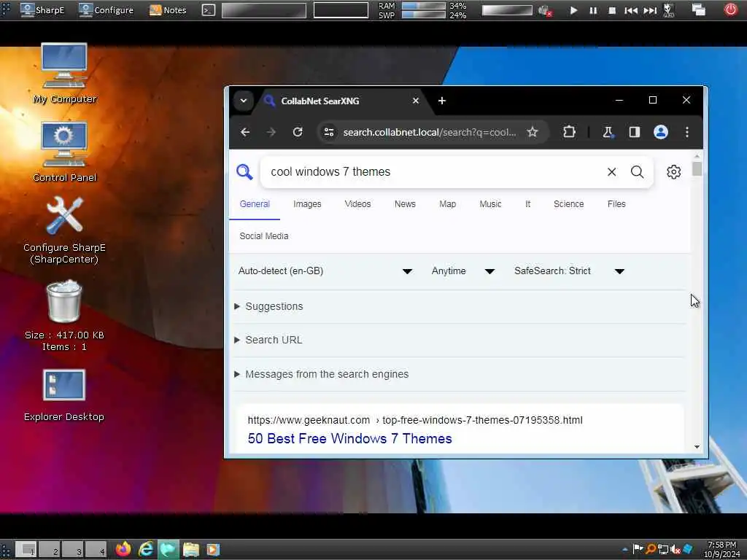Open the SafeSearch: Strict dropdown
The width and height of the screenshot is (747, 560).
point(569,271)
